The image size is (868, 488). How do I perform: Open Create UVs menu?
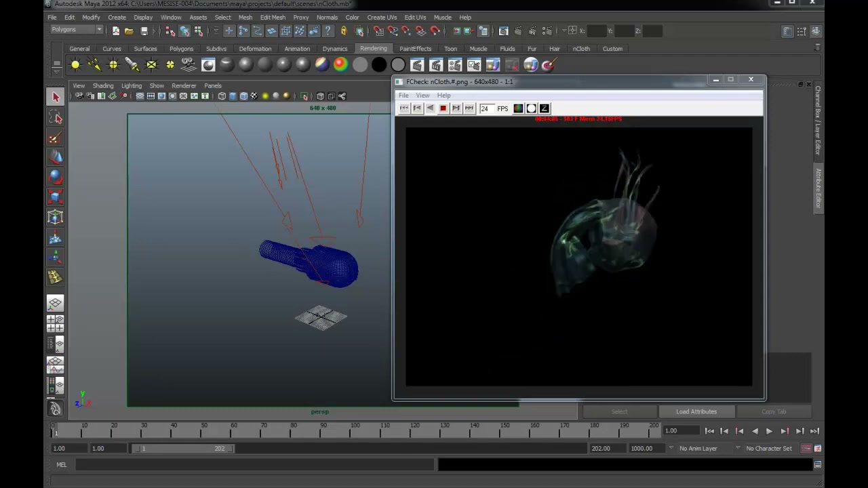(x=382, y=17)
